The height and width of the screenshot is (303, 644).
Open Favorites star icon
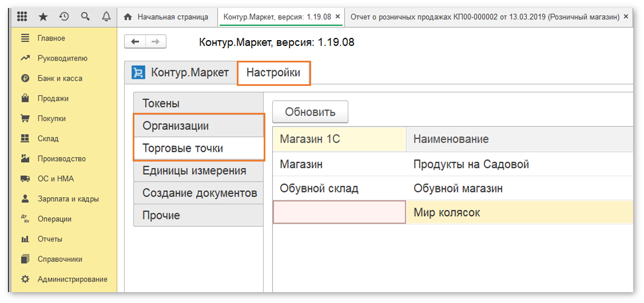(x=43, y=17)
